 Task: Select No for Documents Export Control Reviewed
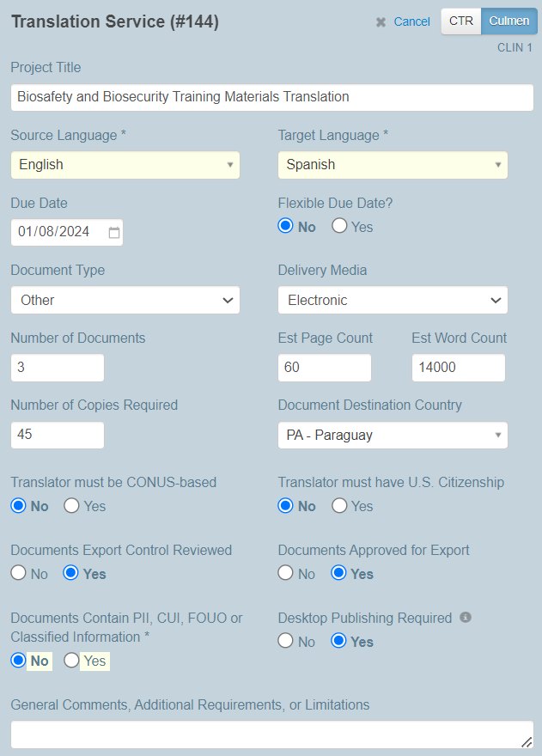pyautogui.click(x=18, y=573)
